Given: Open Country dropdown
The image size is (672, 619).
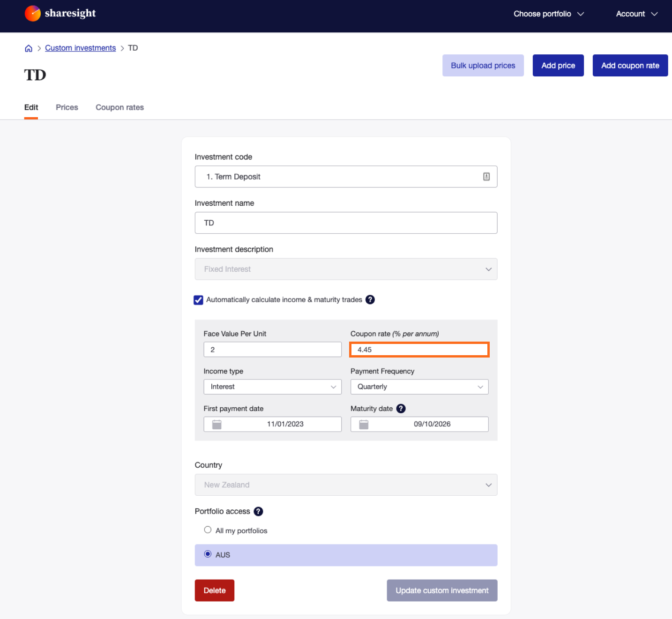Looking at the screenshot, I should click(x=346, y=485).
